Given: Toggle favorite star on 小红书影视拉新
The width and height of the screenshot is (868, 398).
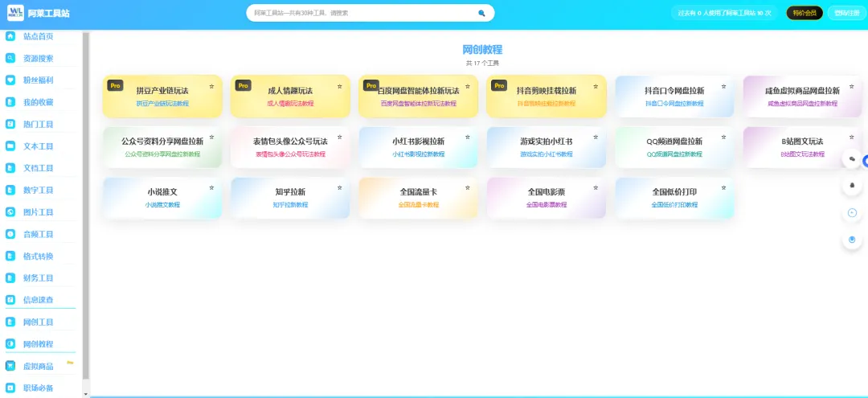Looking at the screenshot, I should pos(467,137).
